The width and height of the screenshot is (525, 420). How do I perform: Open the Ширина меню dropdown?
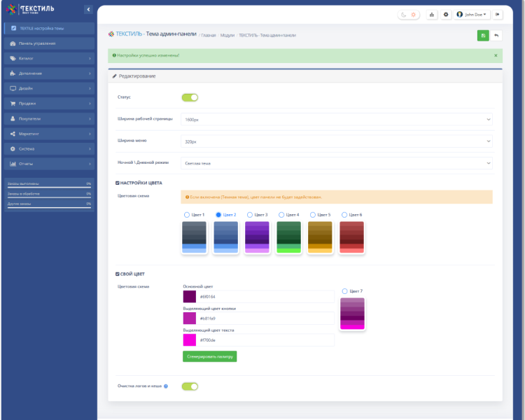[x=337, y=141]
